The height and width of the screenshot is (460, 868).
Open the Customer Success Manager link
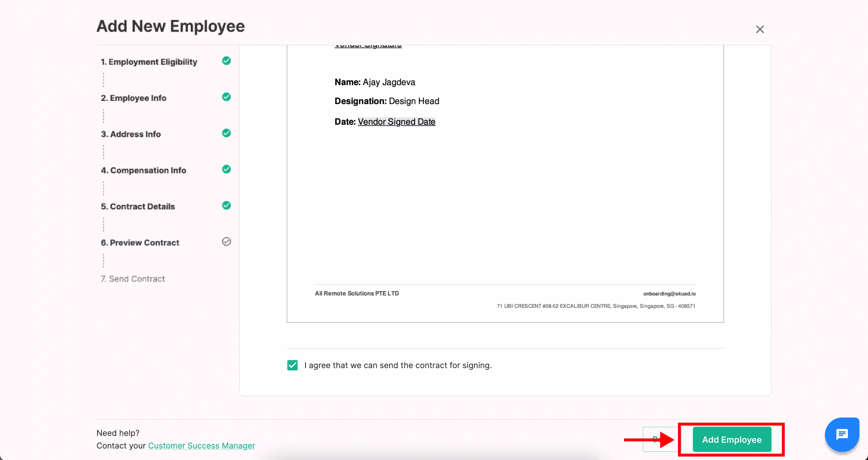tap(201, 446)
